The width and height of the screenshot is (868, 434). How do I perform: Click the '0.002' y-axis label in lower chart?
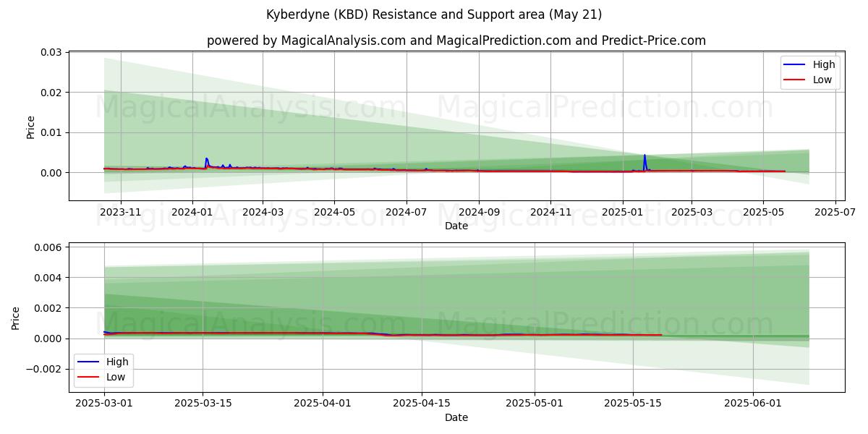[50, 308]
